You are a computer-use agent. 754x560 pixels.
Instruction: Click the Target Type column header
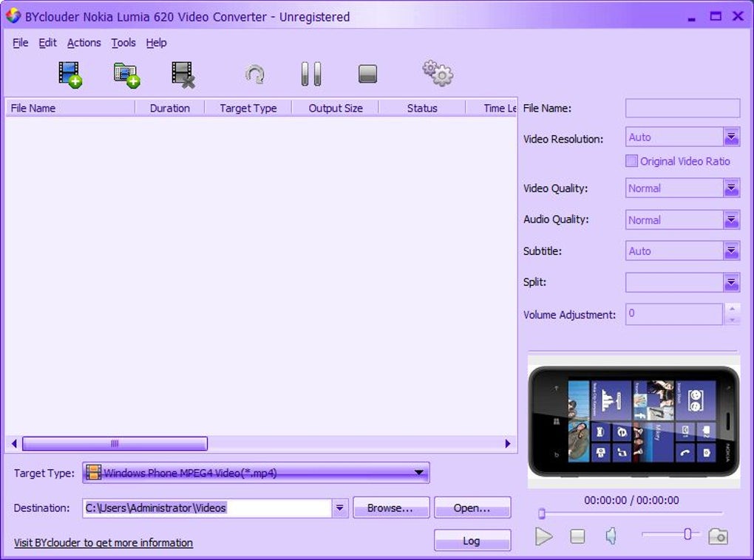[248, 108]
